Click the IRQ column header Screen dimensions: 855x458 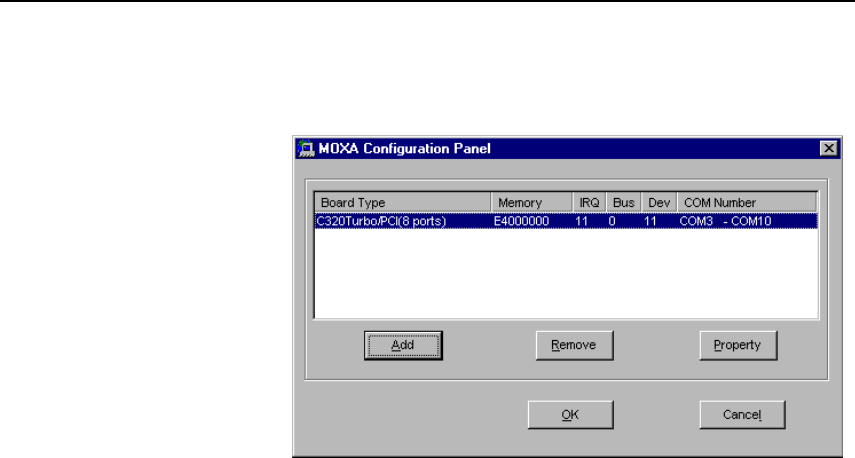click(x=589, y=202)
